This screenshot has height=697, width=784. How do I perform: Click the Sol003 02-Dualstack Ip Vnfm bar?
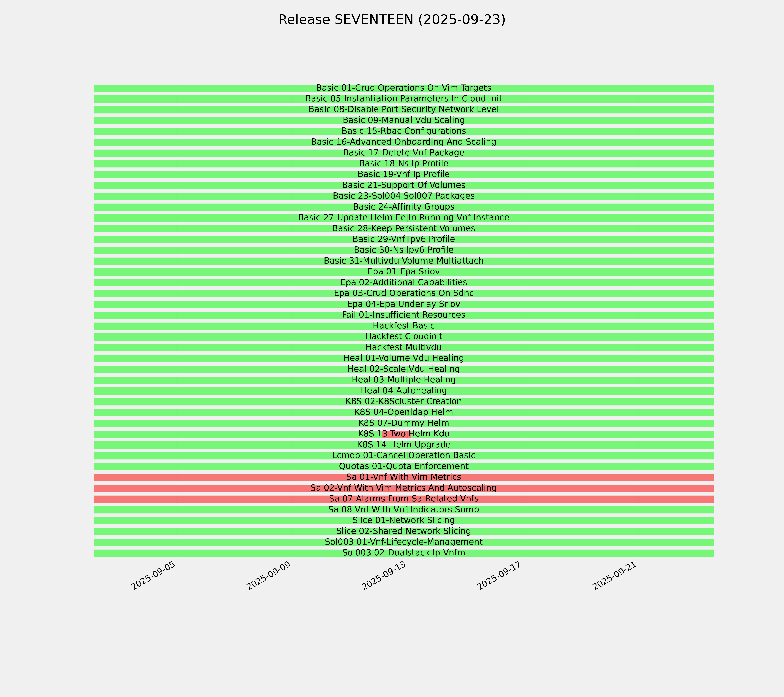click(403, 553)
